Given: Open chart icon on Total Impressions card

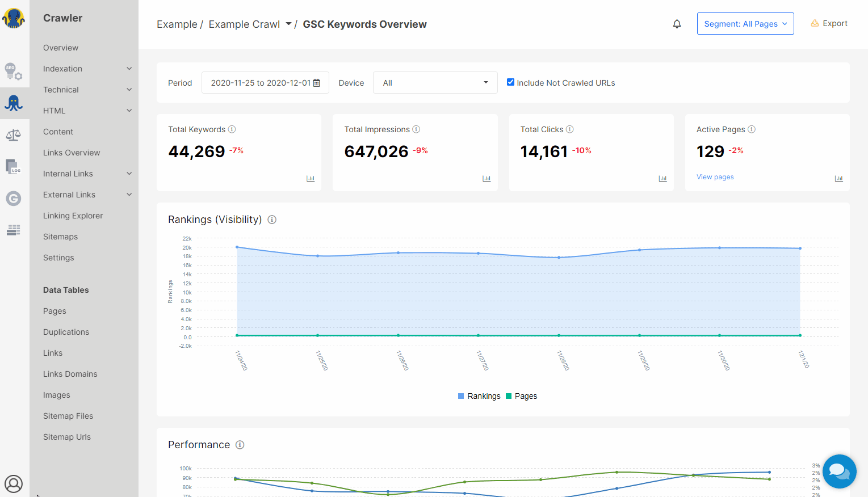Looking at the screenshot, I should click(x=487, y=178).
